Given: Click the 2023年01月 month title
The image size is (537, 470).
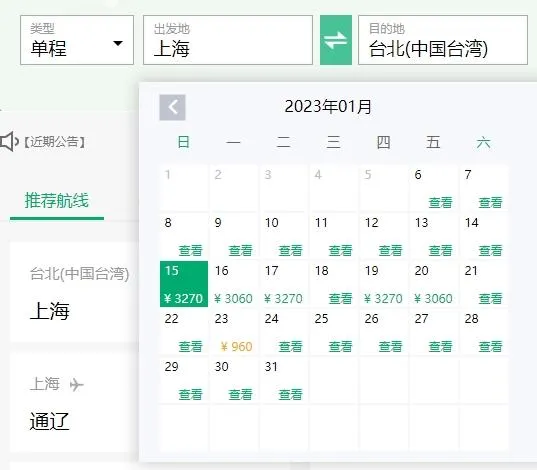Looking at the screenshot, I should point(328,107).
